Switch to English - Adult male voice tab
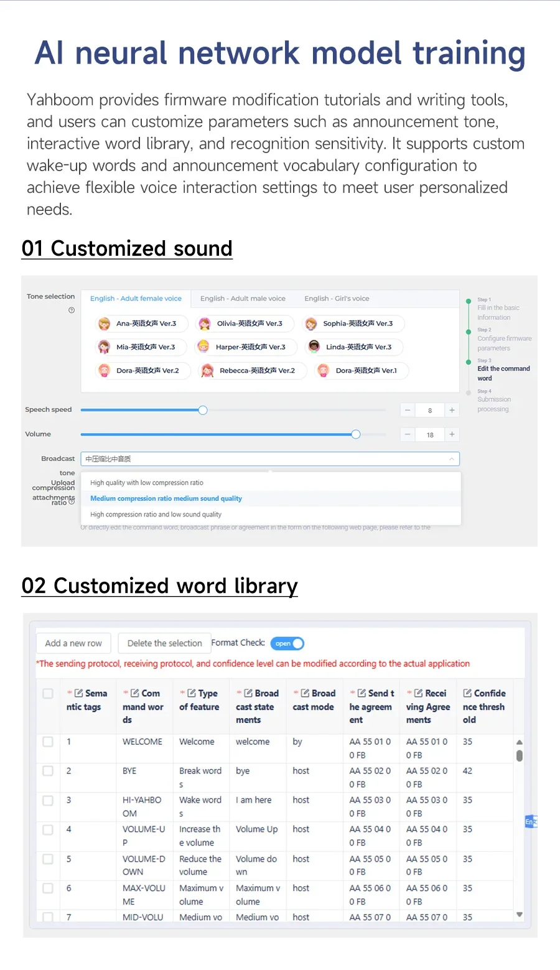Screen dimensions: 560x970 coord(243,299)
